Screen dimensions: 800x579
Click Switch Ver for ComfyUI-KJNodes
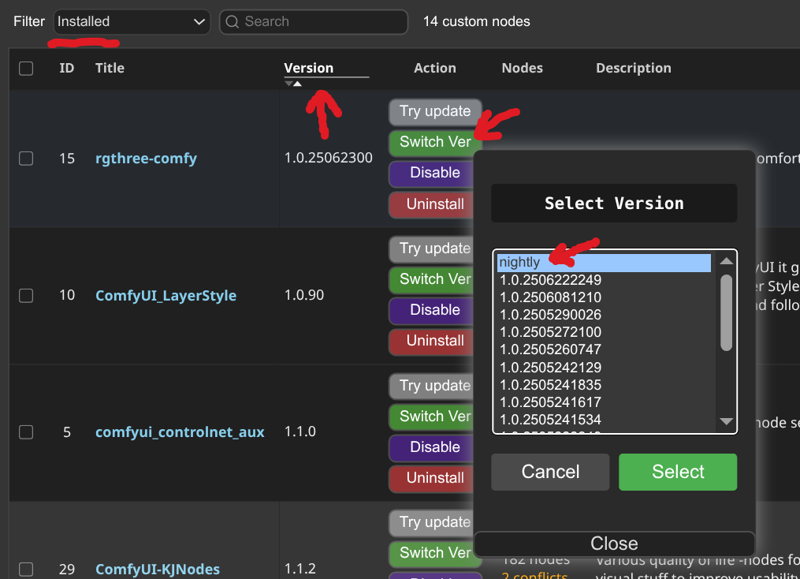click(x=432, y=553)
